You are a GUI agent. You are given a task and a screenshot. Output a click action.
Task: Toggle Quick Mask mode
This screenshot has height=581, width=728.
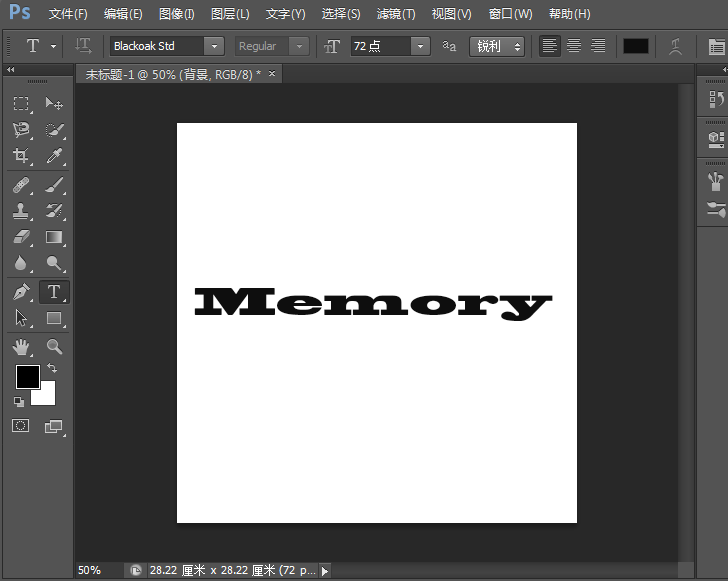pos(20,426)
